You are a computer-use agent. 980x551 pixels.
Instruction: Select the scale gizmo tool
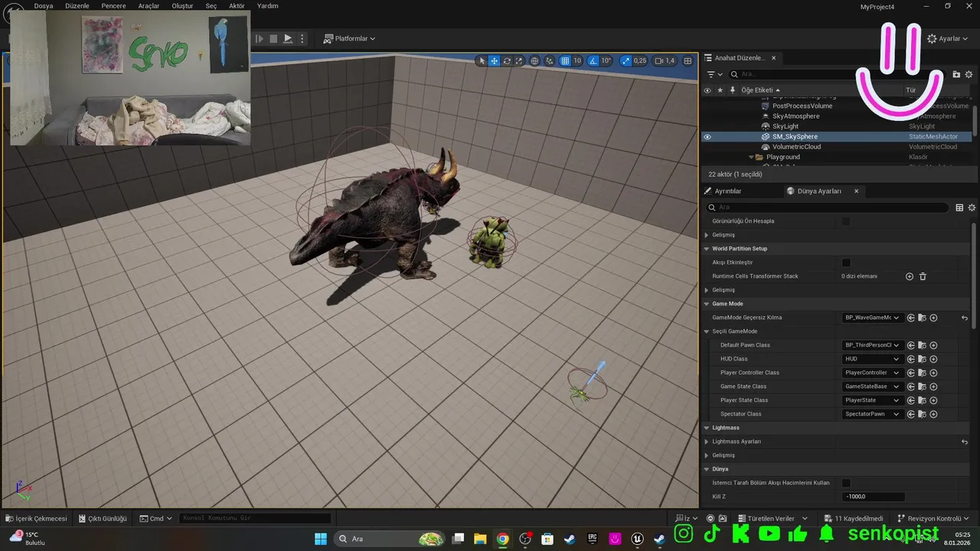pyautogui.click(x=518, y=60)
